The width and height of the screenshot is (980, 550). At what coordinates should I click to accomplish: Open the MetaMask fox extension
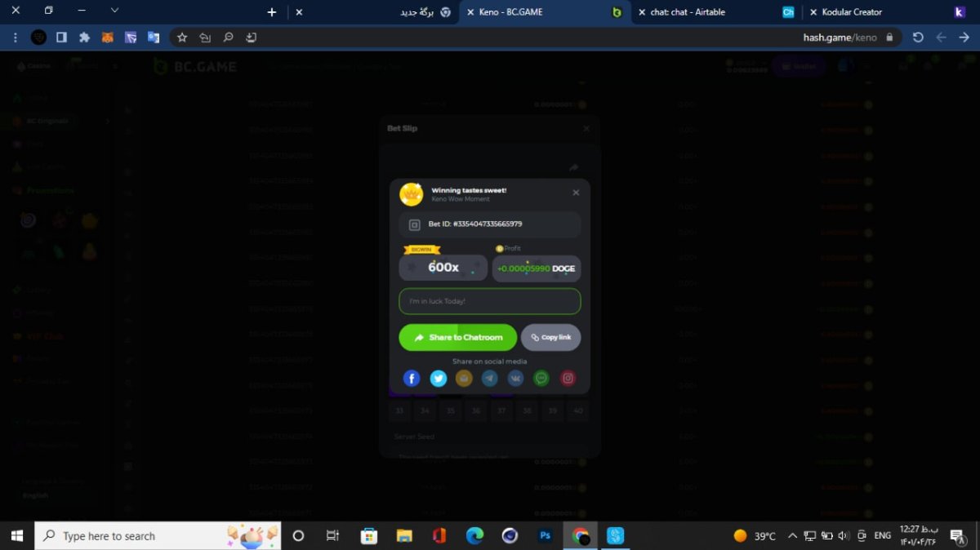pyautogui.click(x=107, y=38)
